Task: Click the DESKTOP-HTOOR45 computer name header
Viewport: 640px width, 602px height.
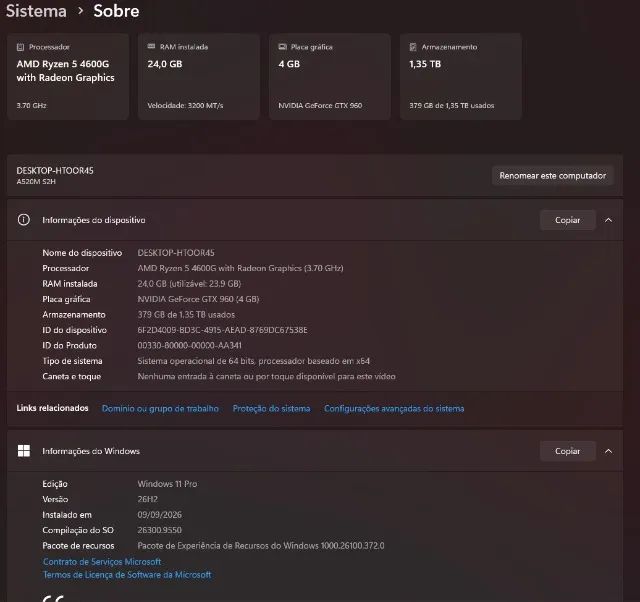Action: click(x=55, y=171)
